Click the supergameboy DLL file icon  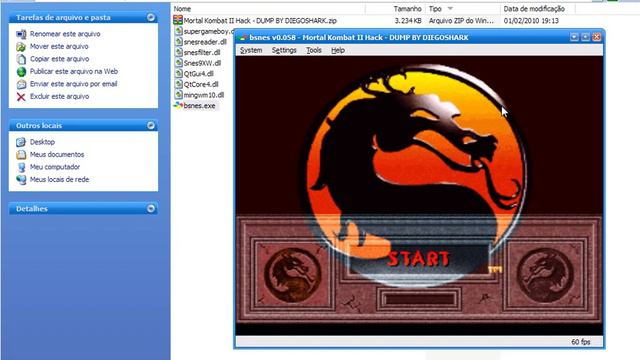(x=178, y=31)
